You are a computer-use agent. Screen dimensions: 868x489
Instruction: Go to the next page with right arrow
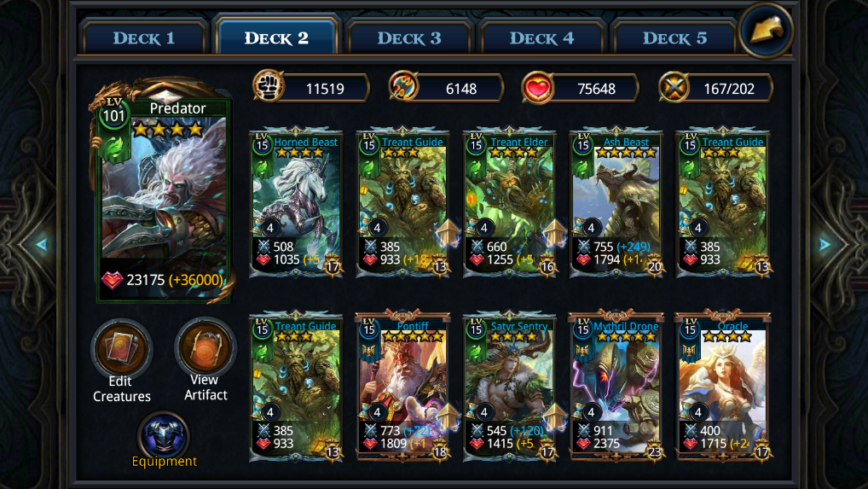pyautogui.click(x=825, y=244)
